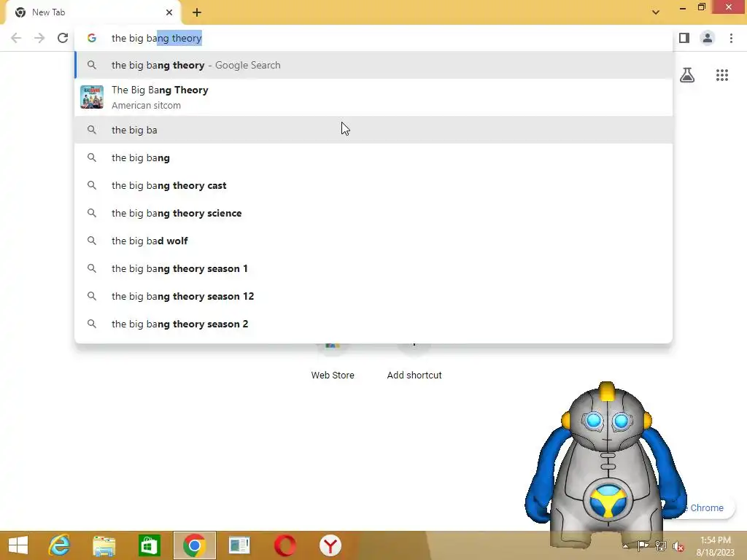Show hidden tray icons arrow

tap(625, 545)
